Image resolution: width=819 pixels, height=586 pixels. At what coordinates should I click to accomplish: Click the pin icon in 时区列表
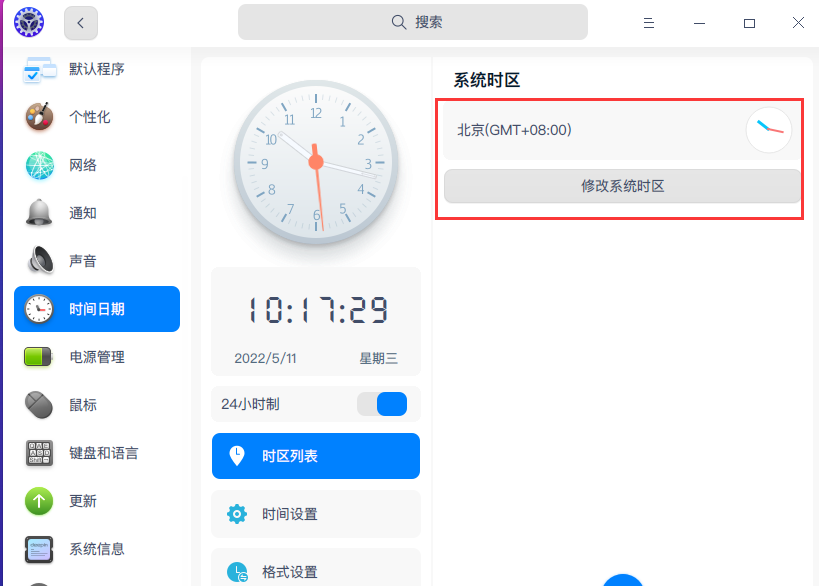pyautogui.click(x=237, y=456)
